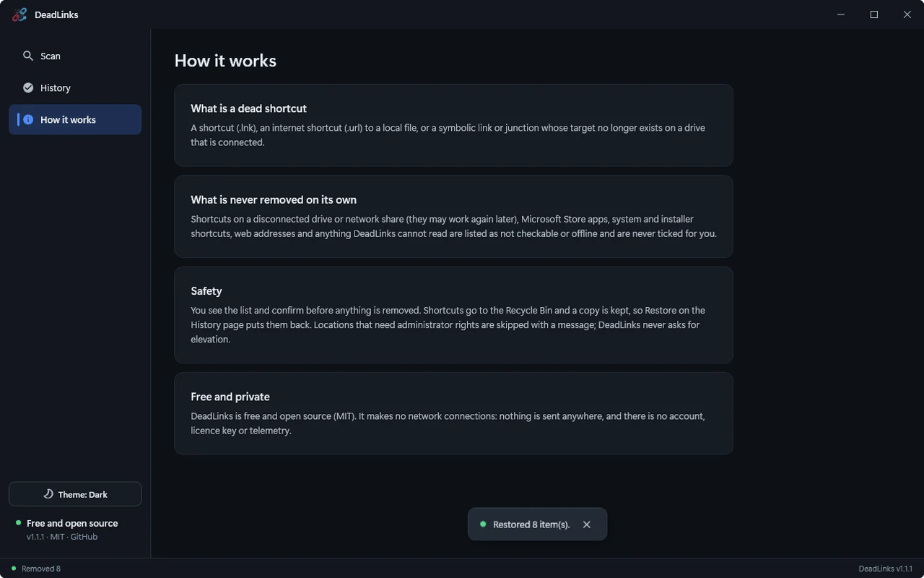The width and height of the screenshot is (924, 578).
Task: Click the Scan magnifier icon in sidebar
Action: pyautogui.click(x=28, y=56)
